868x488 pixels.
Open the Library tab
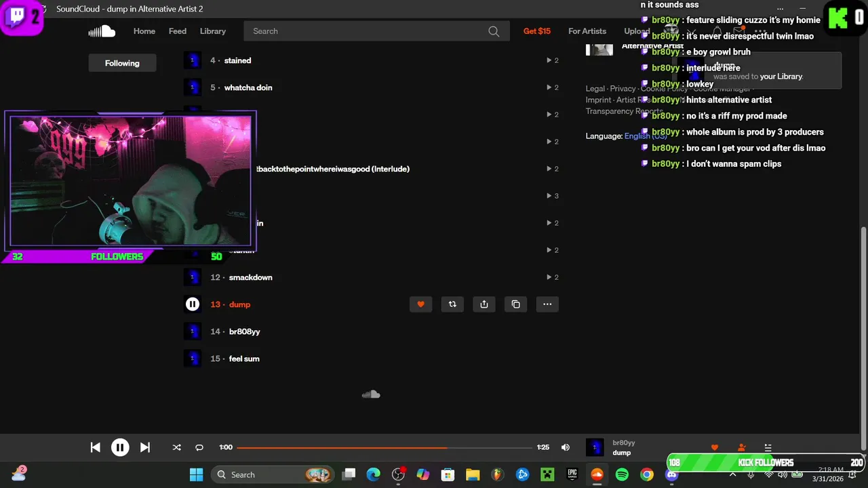(x=213, y=31)
